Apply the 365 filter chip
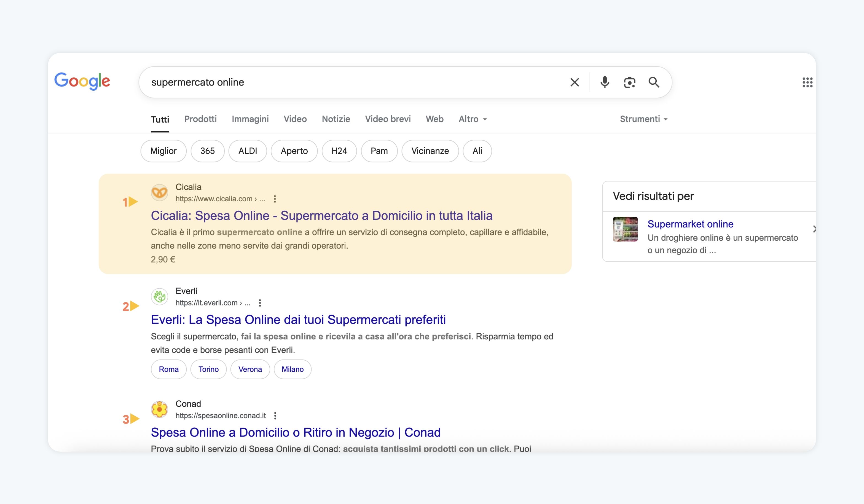 click(x=207, y=151)
